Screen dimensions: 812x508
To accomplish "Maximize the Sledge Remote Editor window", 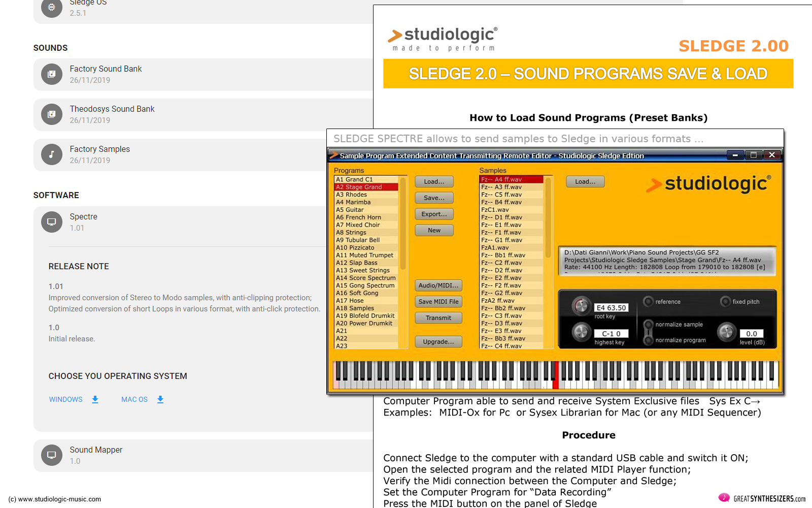I will tap(754, 155).
